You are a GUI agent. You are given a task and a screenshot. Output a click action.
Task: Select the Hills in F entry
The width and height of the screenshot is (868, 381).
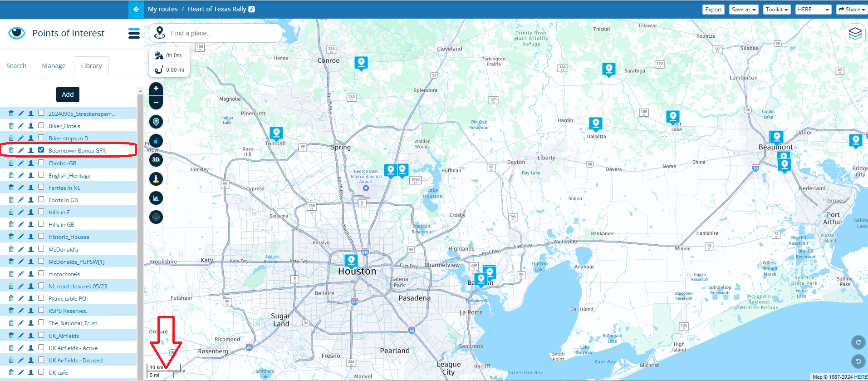59,213
